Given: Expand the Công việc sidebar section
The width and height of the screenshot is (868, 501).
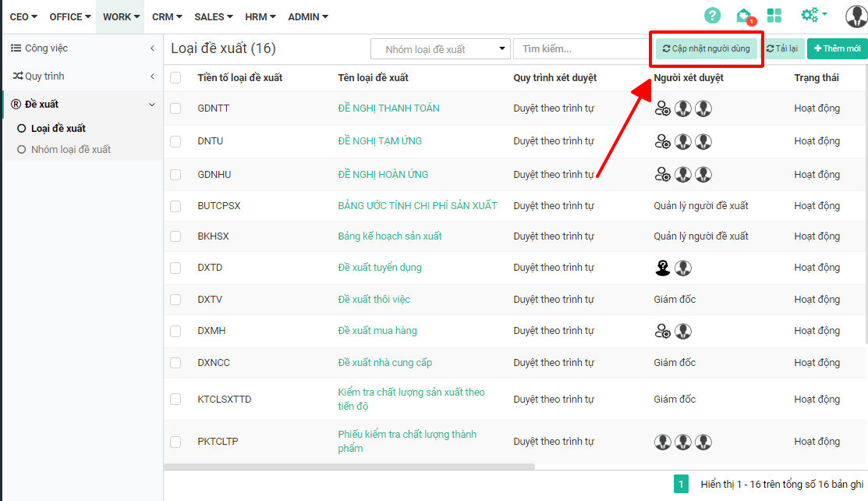Looking at the screenshot, I should click(152, 48).
